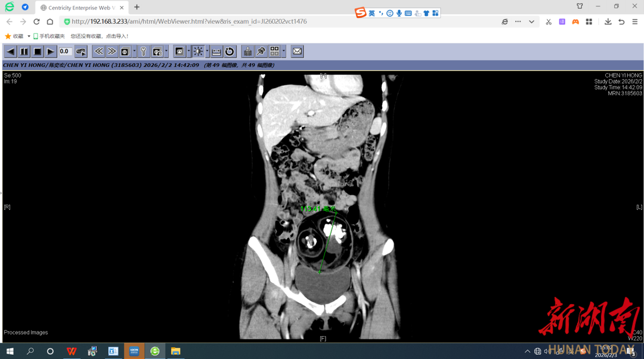Click the cine speed value field
This screenshot has height=359, width=644.
click(64, 52)
